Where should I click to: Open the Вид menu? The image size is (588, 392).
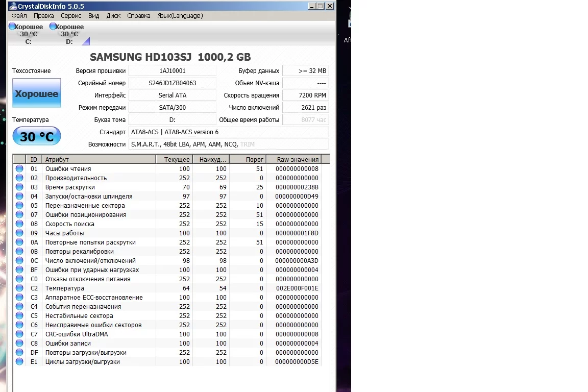(x=93, y=16)
